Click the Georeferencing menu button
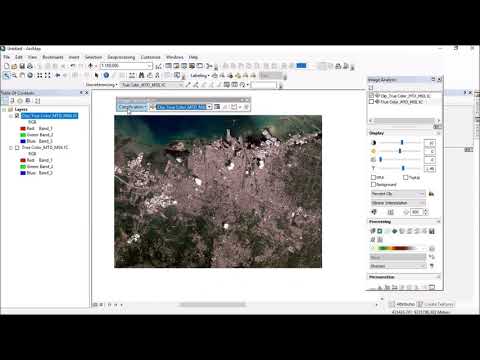This screenshot has width=480, height=360. point(101,85)
